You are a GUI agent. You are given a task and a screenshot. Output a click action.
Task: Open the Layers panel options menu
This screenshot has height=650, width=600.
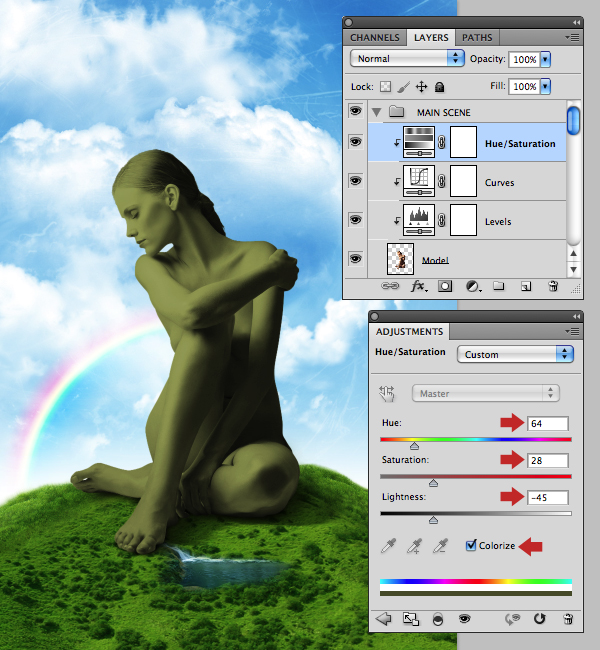click(572, 38)
